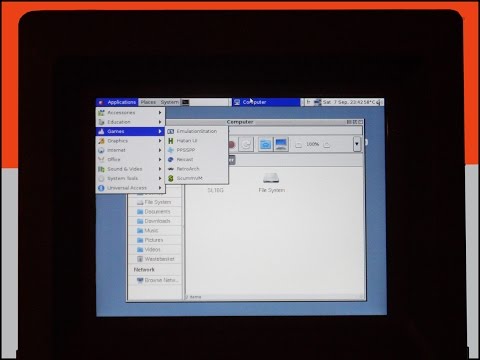Go to the Home folder via its toolbar icon
480x360 pixels.
tap(265, 145)
